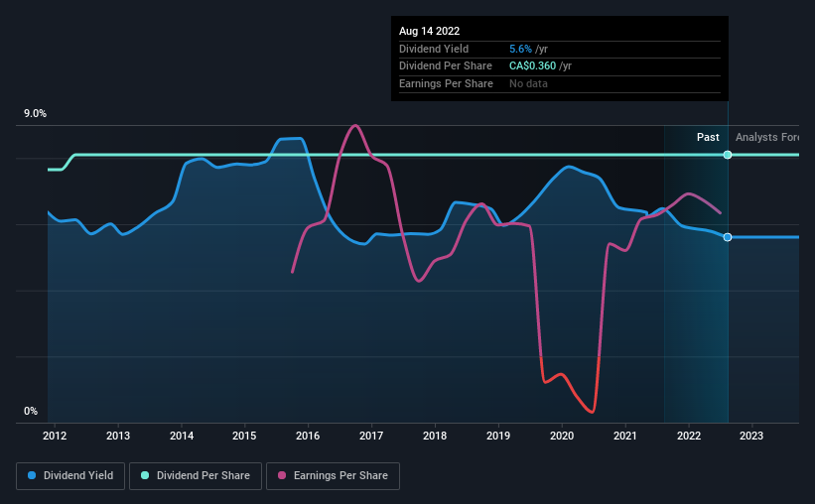Click the 2023 x-axis label

[751, 436]
